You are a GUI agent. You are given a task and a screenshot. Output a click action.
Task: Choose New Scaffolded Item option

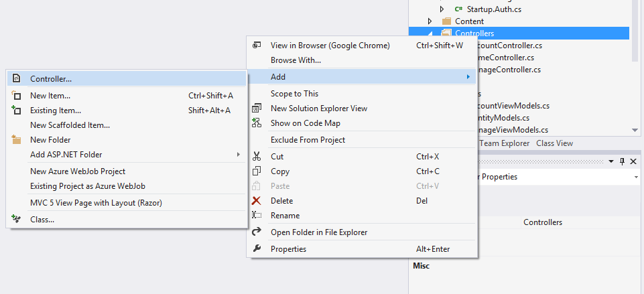(x=70, y=125)
